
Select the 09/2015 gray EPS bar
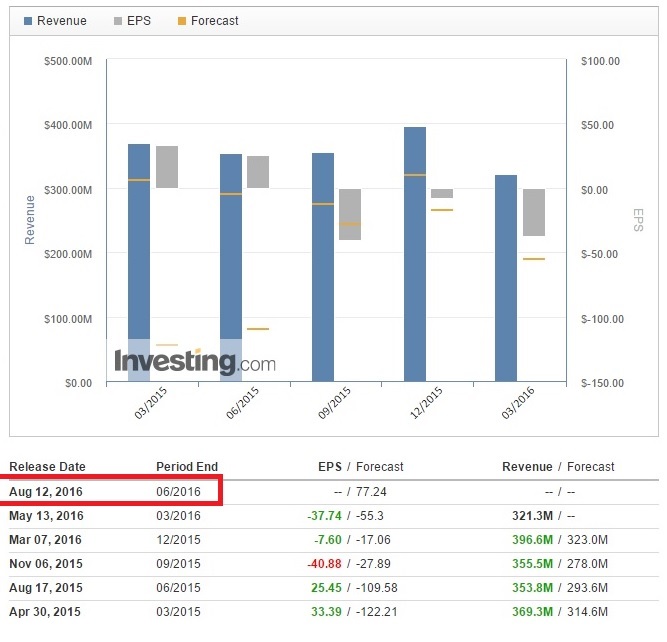(x=350, y=214)
